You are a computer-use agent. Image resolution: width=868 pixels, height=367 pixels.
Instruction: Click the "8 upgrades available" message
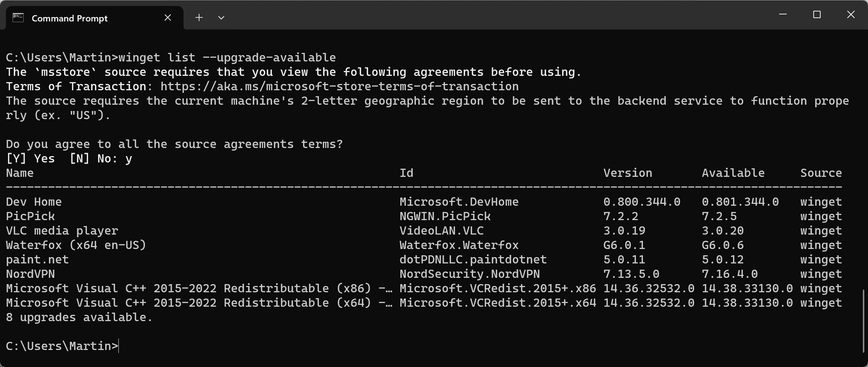[79, 317]
